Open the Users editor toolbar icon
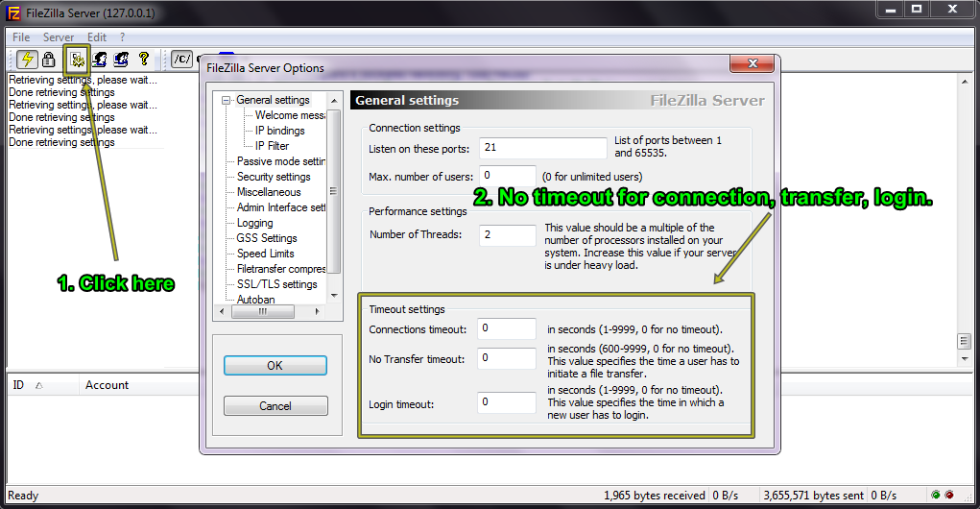Image resolution: width=980 pixels, height=509 pixels. point(100,60)
